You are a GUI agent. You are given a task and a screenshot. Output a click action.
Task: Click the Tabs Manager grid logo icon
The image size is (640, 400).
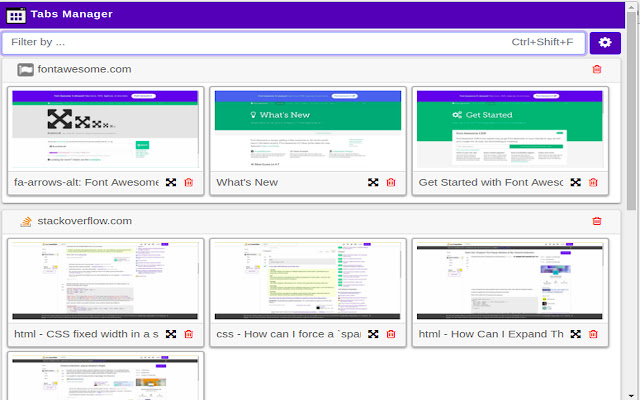click(16, 15)
